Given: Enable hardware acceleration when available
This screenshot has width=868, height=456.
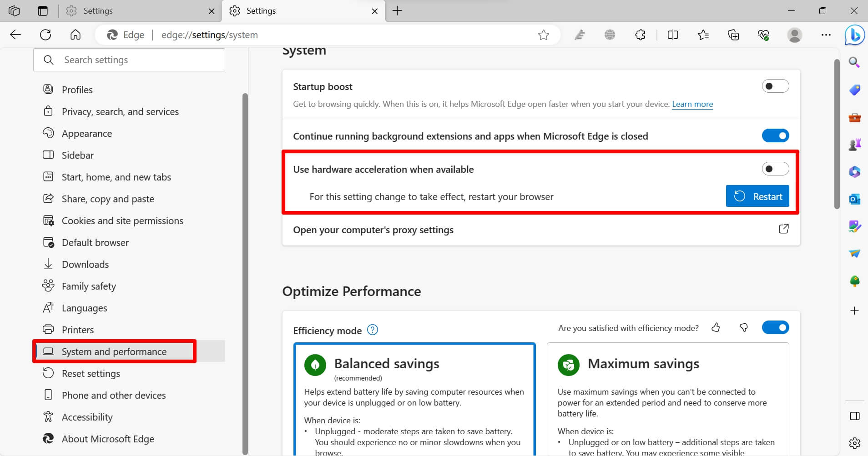Looking at the screenshot, I should 775,168.
